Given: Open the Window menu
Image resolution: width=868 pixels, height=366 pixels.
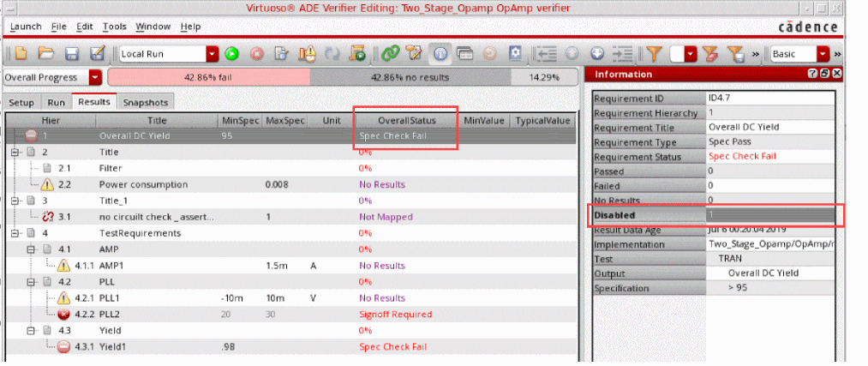Looking at the screenshot, I should click(153, 27).
